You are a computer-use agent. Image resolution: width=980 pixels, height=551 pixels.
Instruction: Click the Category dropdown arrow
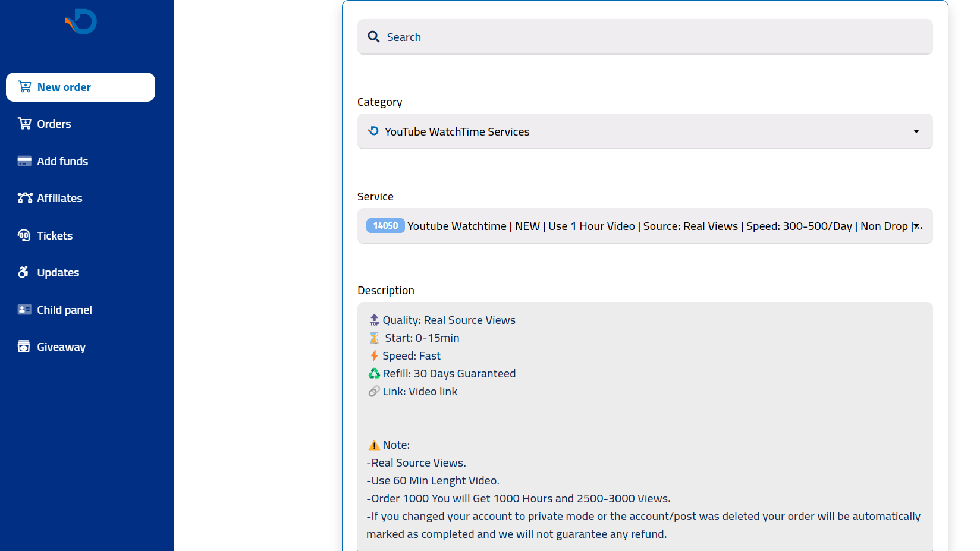pyautogui.click(x=916, y=131)
